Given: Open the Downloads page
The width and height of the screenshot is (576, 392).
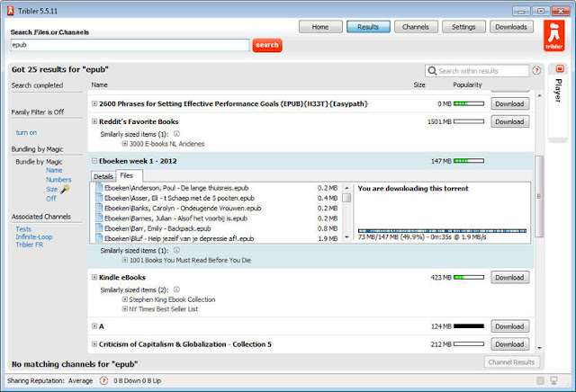Looking at the screenshot, I should 511,27.
